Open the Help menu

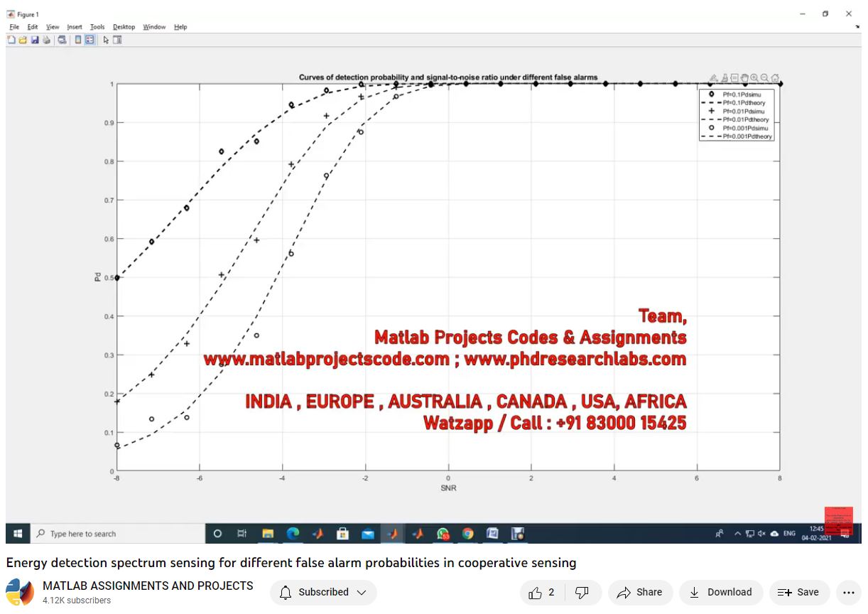tap(180, 27)
